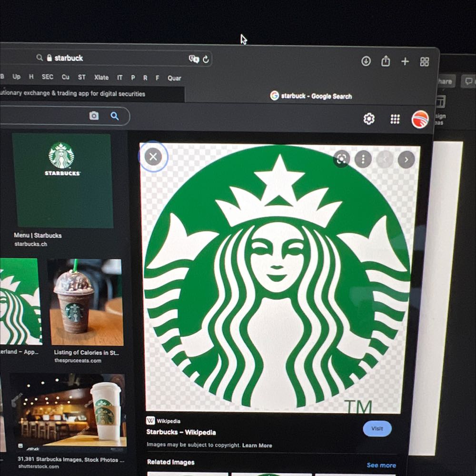
Task: Switch to the starbuck - Google Search tab
Action: click(x=311, y=96)
